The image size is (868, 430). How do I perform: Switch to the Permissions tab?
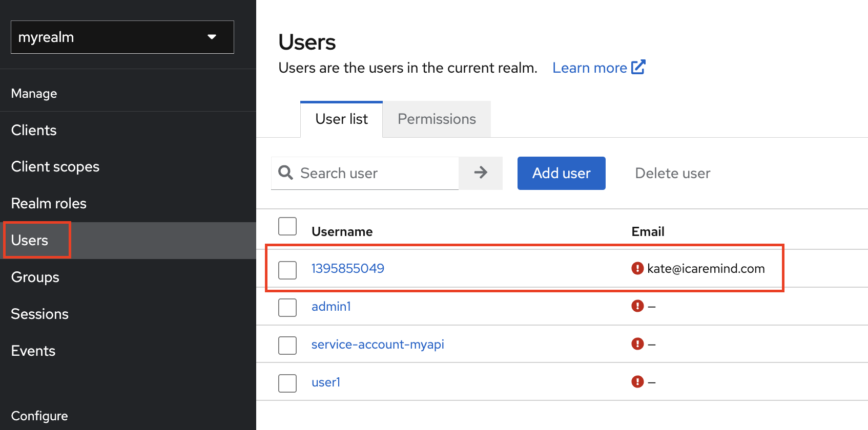click(x=437, y=119)
